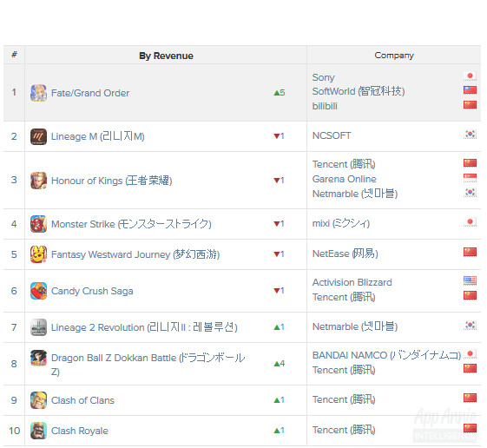This screenshot has height=448, width=487.
Task: Click the Fantasy Westward Journey app icon
Action: click(x=38, y=254)
